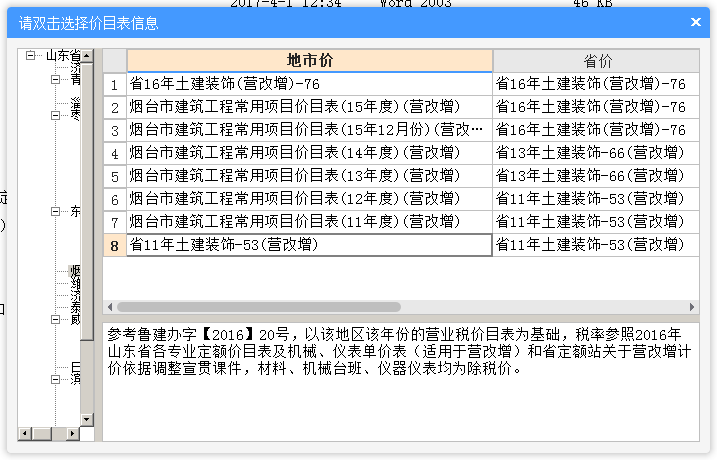Select 烟台市建筑工程常用项目价目表(12年度)(营改增)

click(310, 199)
